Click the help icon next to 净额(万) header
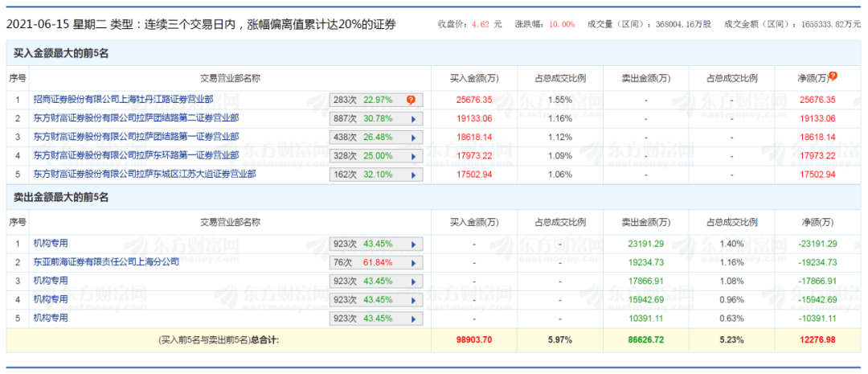This screenshot has height=374, width=868. click(x=833, y=76)
